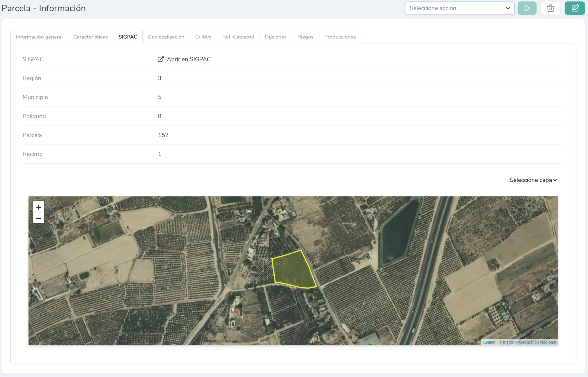Viewport: 588px width, 377px height.
Task: Click the Polígono value 8
Action: [159, 116]
